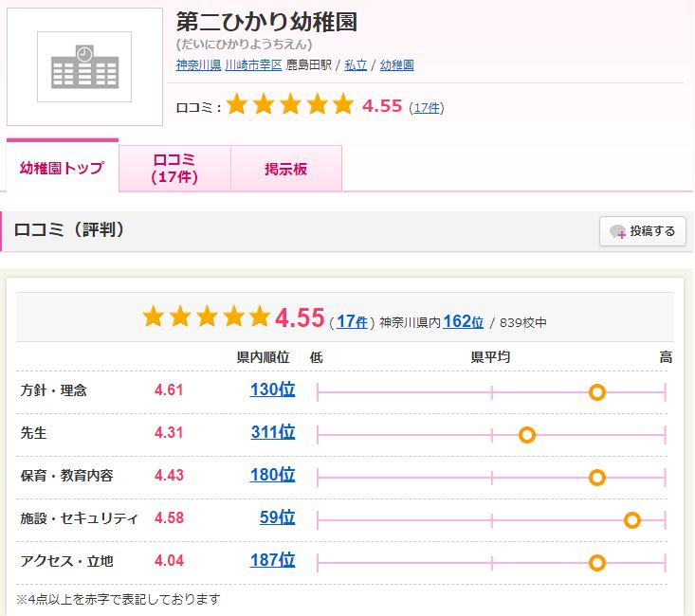Click the speech bubble icon on 投稿する

tap(617, 231)
